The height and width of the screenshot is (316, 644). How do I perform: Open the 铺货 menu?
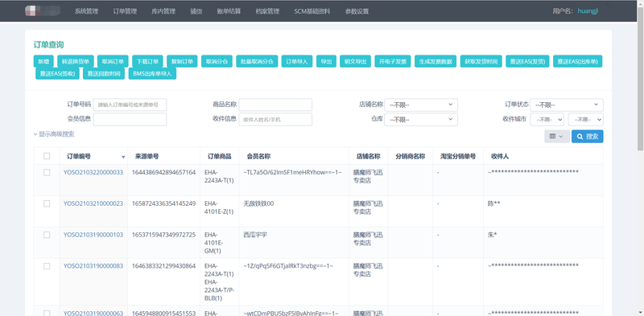point(196,11)
